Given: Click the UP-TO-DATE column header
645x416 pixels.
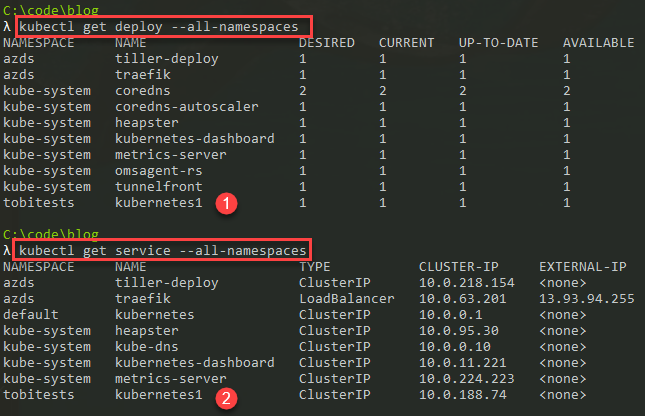Looking at the screenshot, I should click(498, 43).
